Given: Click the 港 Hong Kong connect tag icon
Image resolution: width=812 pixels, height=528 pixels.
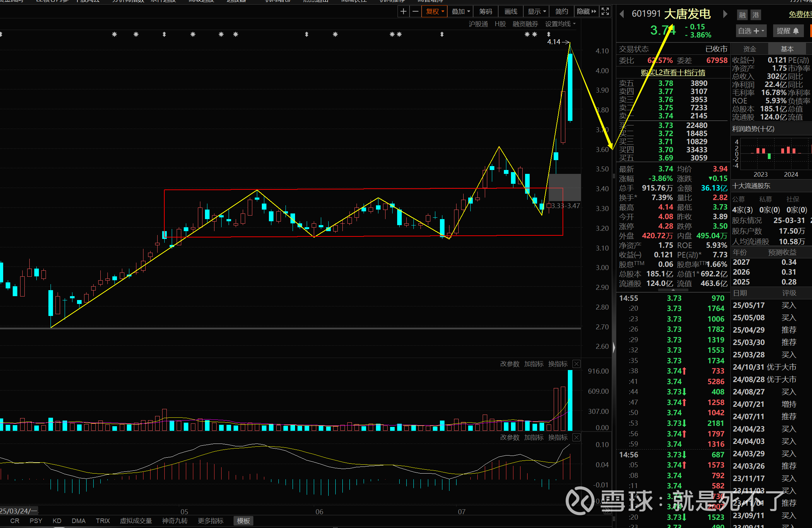Looking at the screenshot, I should coord(756,15).
